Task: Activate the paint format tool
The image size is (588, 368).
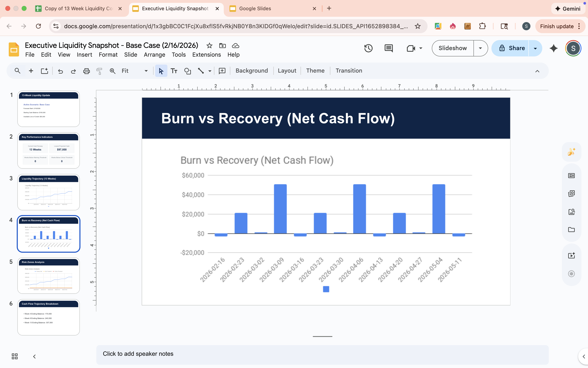Action: point(99,71)
